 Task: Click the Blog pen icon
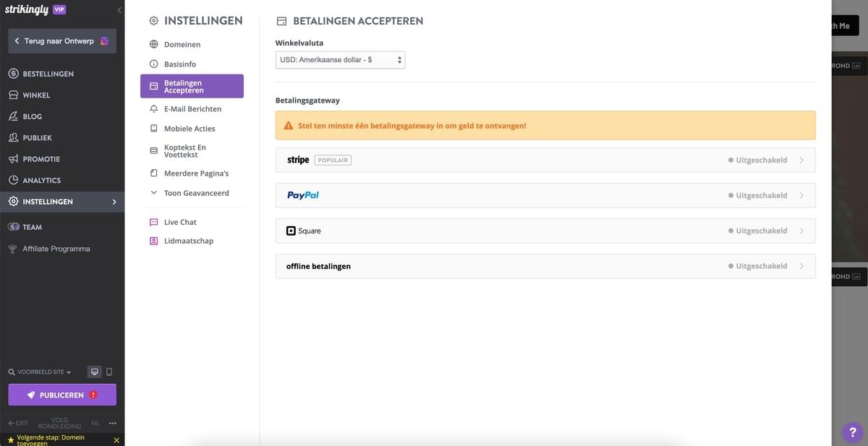(x=13, y=116)
